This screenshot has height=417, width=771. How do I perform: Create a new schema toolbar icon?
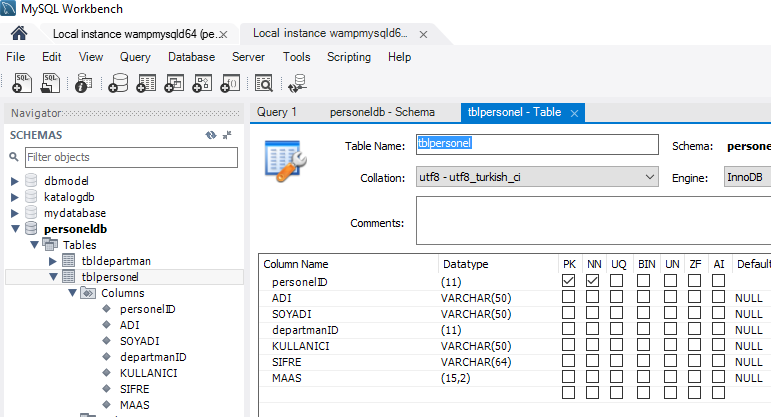118,83
